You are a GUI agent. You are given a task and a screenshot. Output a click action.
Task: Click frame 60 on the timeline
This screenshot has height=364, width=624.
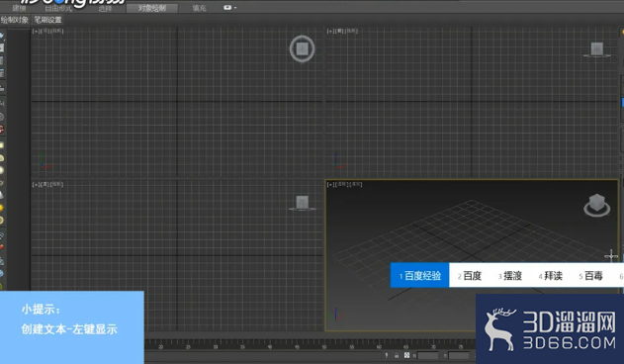(379, 346)
